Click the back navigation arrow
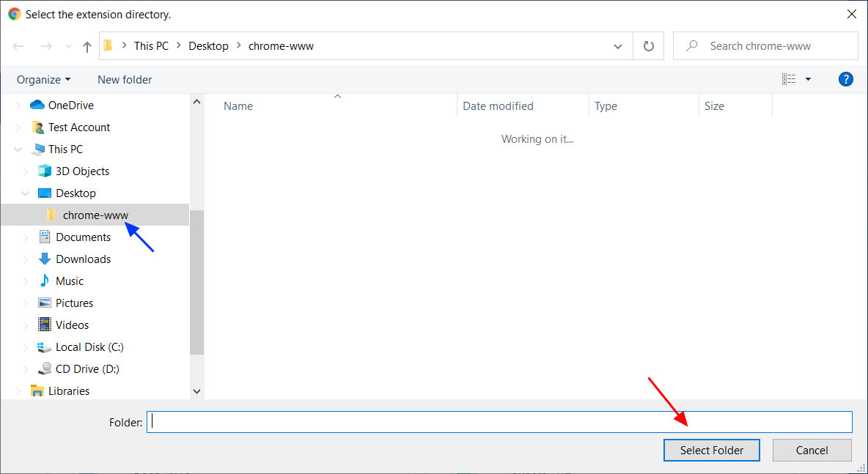This screenshot has width=868, height=474. tap(18, 45)
